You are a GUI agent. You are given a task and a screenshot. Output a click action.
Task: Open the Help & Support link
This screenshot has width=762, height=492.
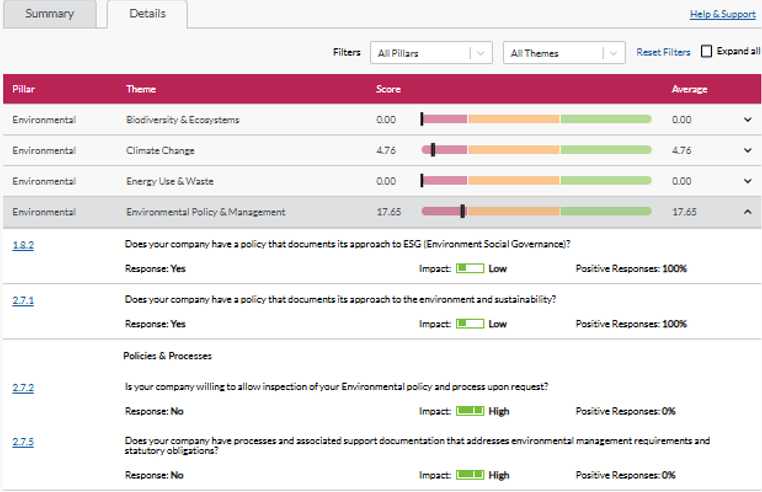pyautogui.click(x=722, y=14)
